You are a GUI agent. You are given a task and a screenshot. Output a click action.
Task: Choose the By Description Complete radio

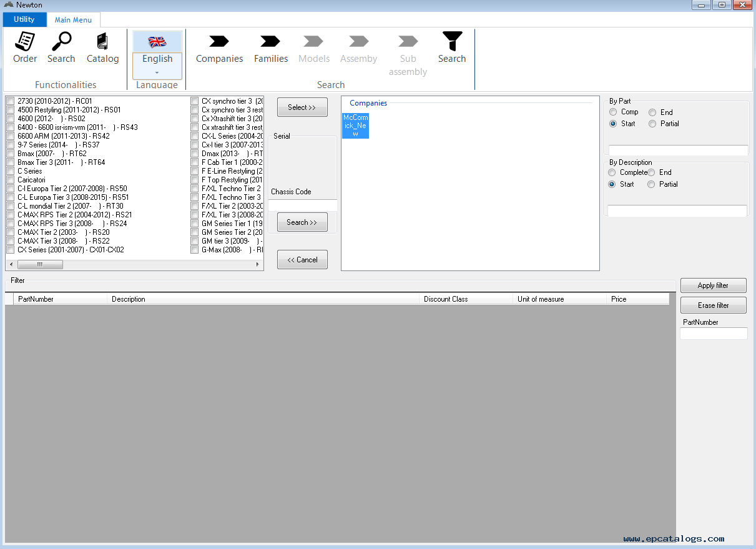[612, 172]
